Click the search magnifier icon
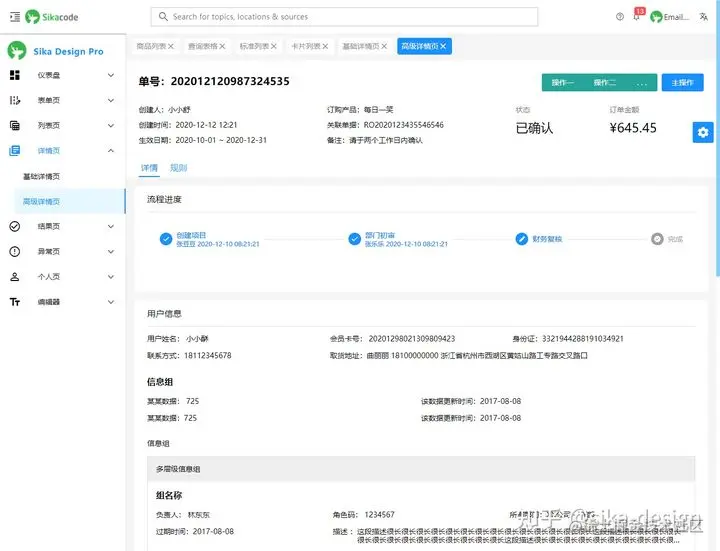The height and width of the screenshot is (551, 720). (x=163, y=17)
